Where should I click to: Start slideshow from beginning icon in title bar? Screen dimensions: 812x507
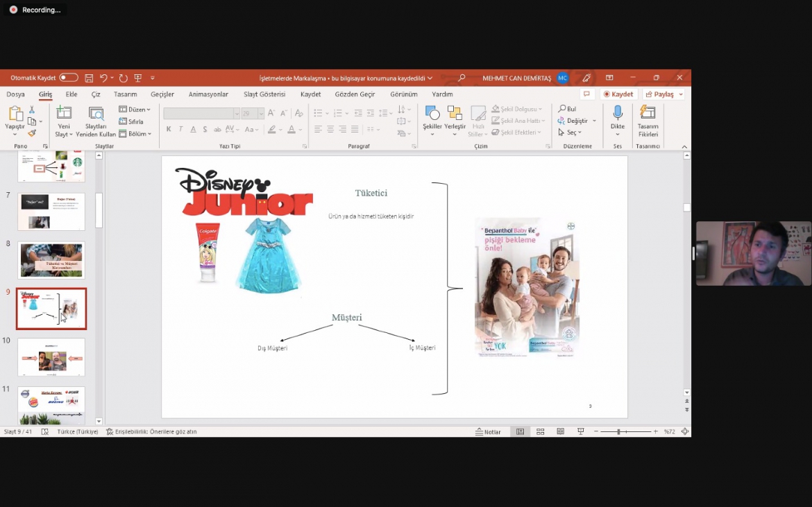[137, 78]
